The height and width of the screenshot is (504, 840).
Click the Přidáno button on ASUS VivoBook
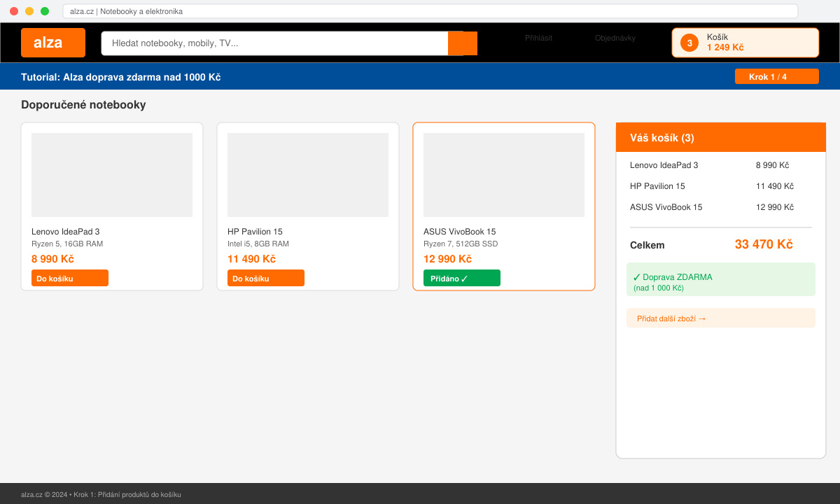(462, 278)
